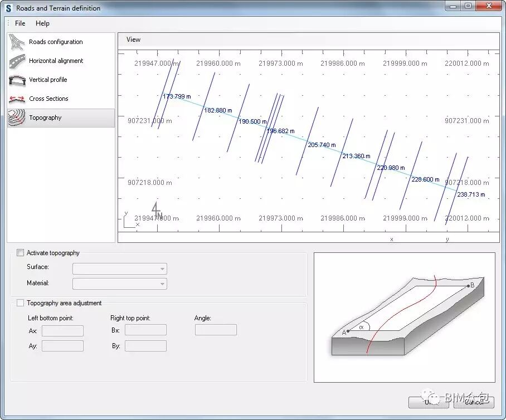This screenshot has height=420, width=506.
Task: Select the Roads configuration icon
Action: pos(17,42)
